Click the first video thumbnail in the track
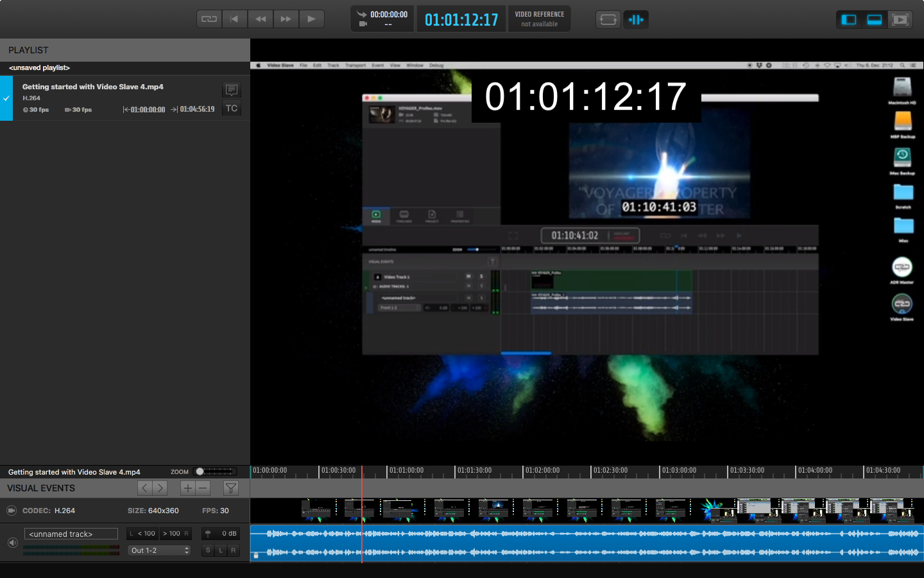924x578 pixels. [316, 511]
